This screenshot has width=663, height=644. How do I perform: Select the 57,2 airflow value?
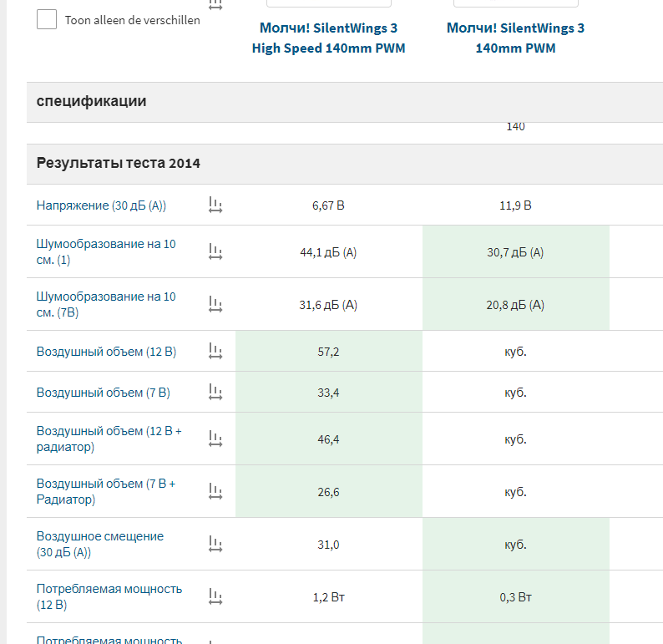tap(328, 352)
